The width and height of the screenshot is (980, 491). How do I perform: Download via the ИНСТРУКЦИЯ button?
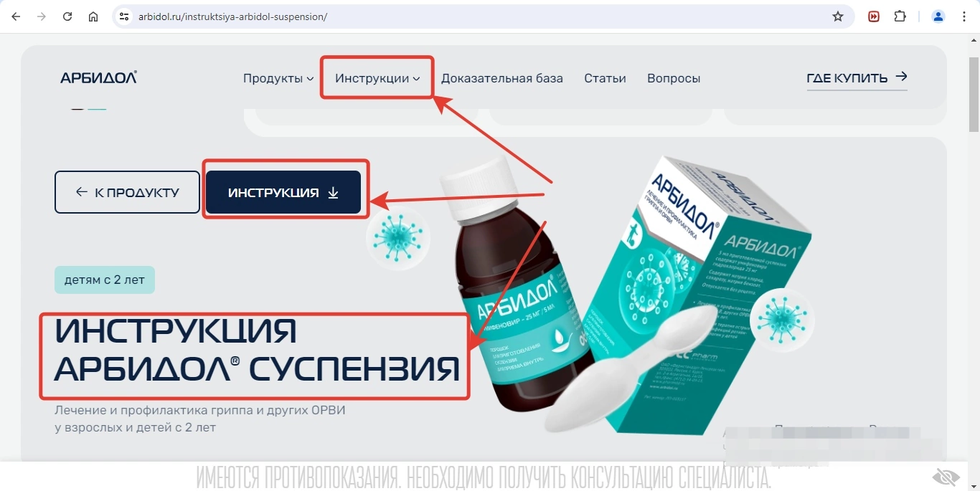coord(283,192)
